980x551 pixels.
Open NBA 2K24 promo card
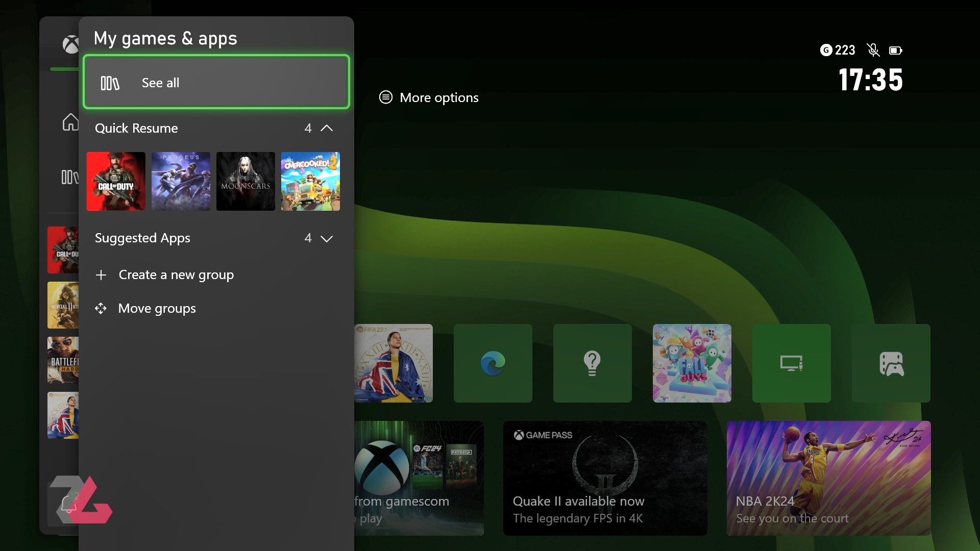[829, 478]
